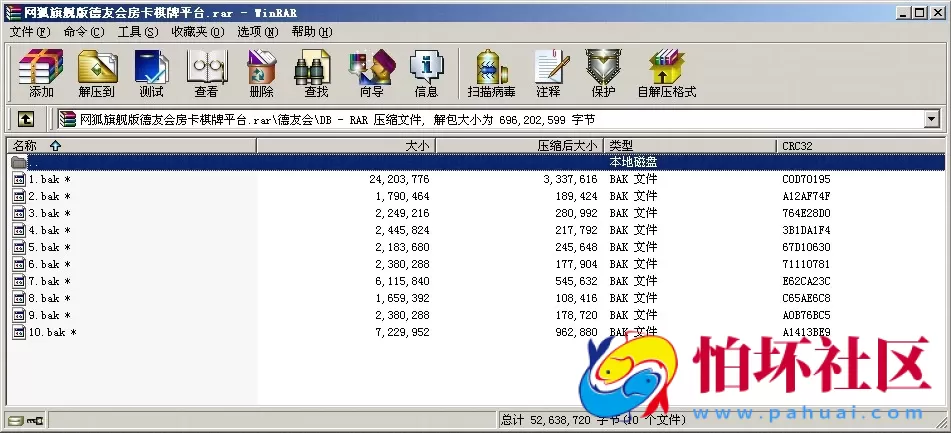Open the Tools (工具) menu
The width and height of the screenshot is (951, 433).
[x=138, y=32]
